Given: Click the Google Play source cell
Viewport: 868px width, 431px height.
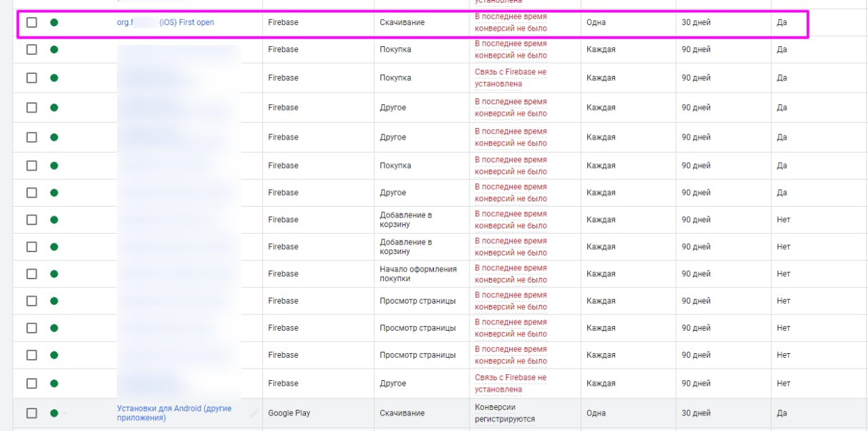Looking at the screenshot, I should tap(289, 413).
